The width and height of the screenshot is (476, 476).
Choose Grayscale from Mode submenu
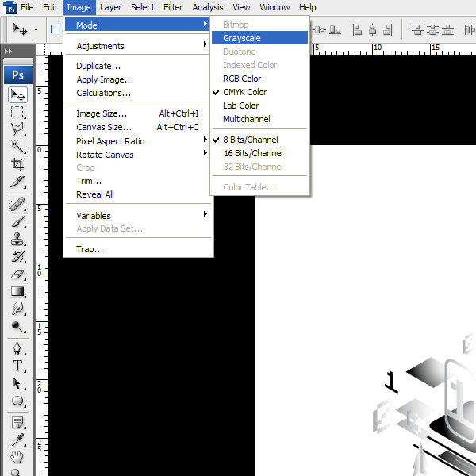click(x=241, y=38)
